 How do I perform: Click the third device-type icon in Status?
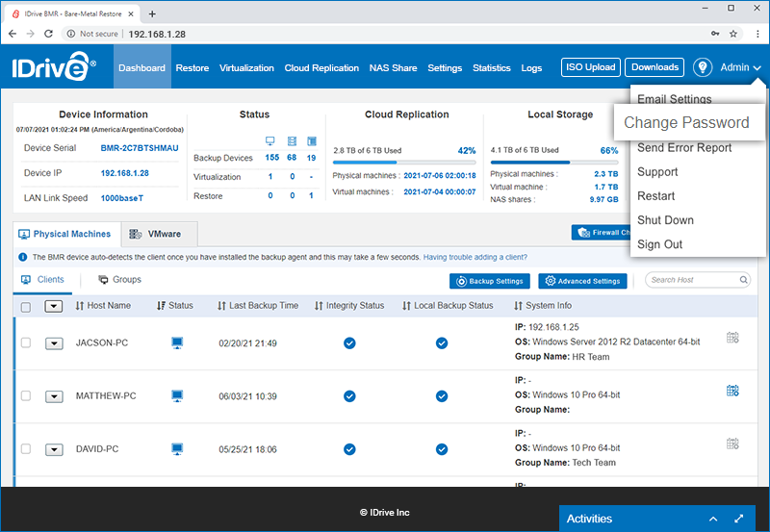tap(311, 141)
